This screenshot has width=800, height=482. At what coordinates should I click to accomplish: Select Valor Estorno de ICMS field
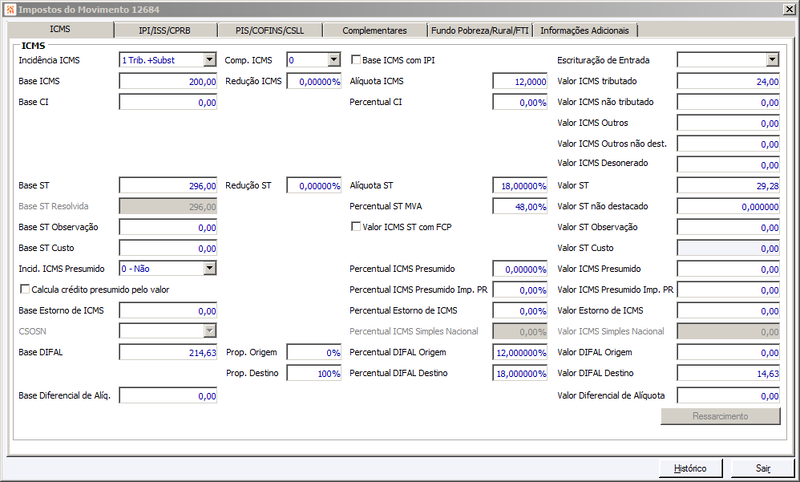729,311
